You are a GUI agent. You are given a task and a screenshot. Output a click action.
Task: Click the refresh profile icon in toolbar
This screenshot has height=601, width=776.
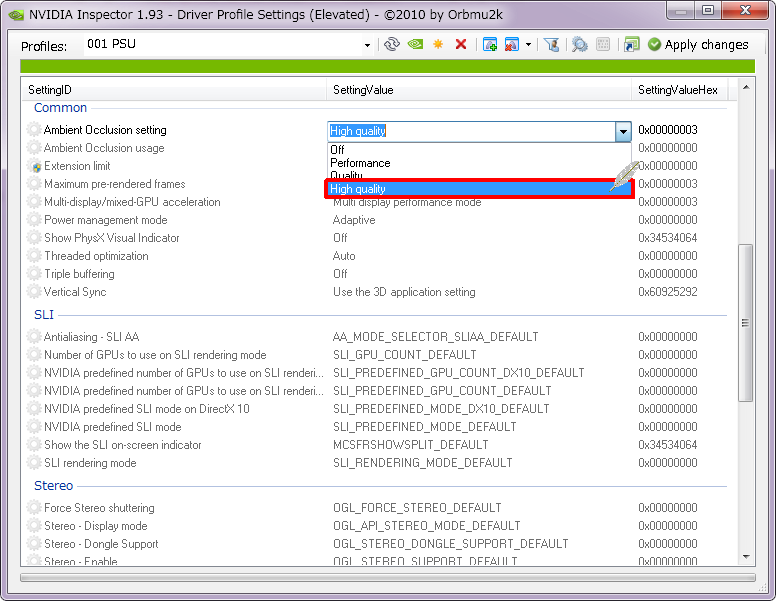click(x=391, y=45)
